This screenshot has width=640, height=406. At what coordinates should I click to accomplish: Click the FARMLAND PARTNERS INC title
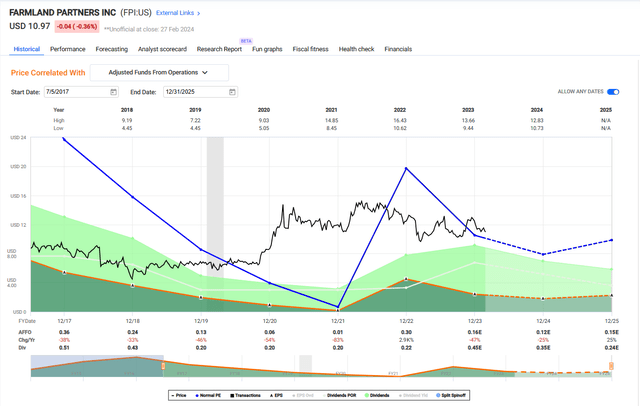pyautogui.click(x=63, y=13)
